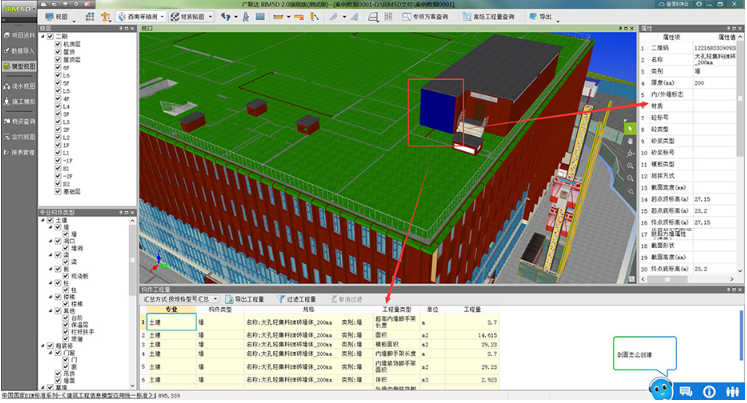Screen dimensions: 747x403
Task: Open 物资查询 sidebar item
Action: coord(18,120)
